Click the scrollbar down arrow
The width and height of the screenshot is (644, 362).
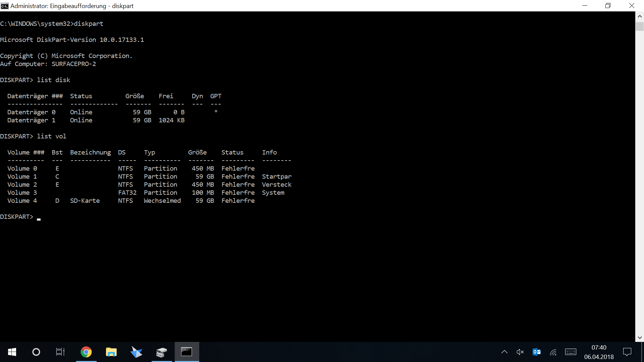[640, 338]
